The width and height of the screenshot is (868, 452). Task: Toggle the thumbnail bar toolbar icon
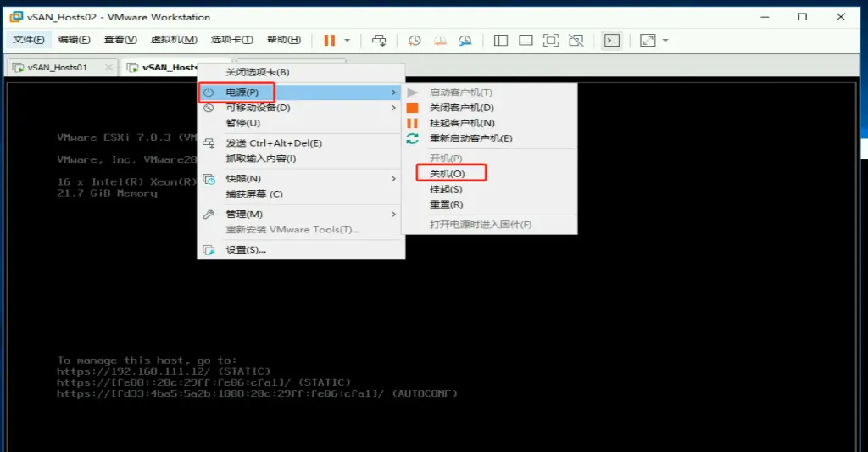pos(526,40)
